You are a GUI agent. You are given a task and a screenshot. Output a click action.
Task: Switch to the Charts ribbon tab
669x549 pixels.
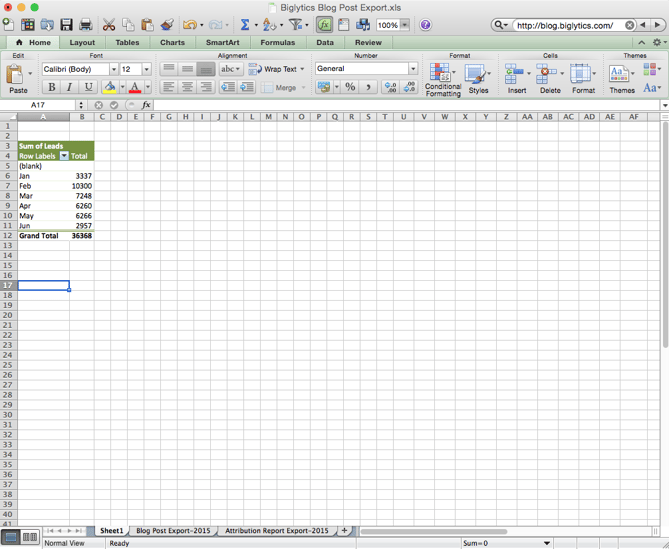pos(172,43)
